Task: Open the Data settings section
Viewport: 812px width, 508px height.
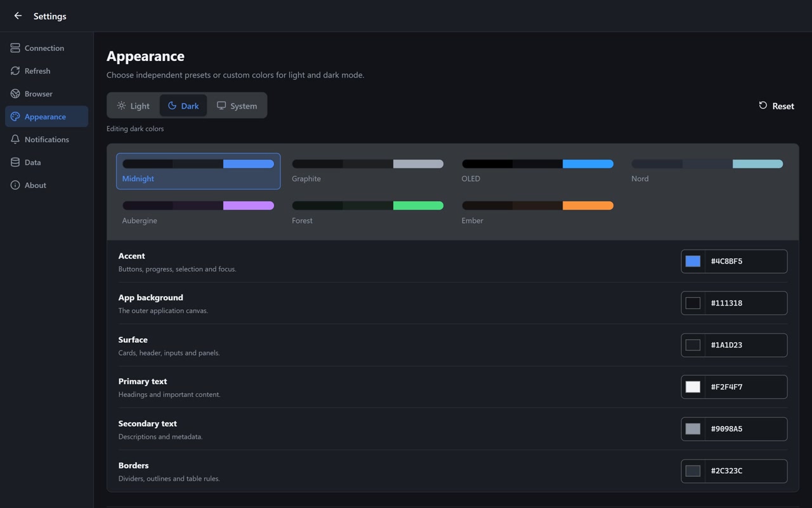Action: 46,163
